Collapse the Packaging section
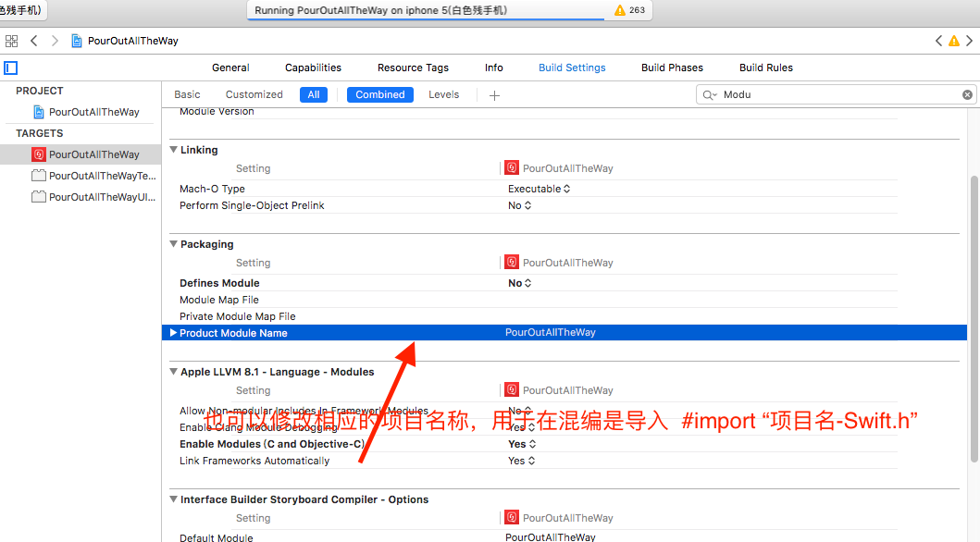Viewport: 980px width, 542px height. (174, 244)
